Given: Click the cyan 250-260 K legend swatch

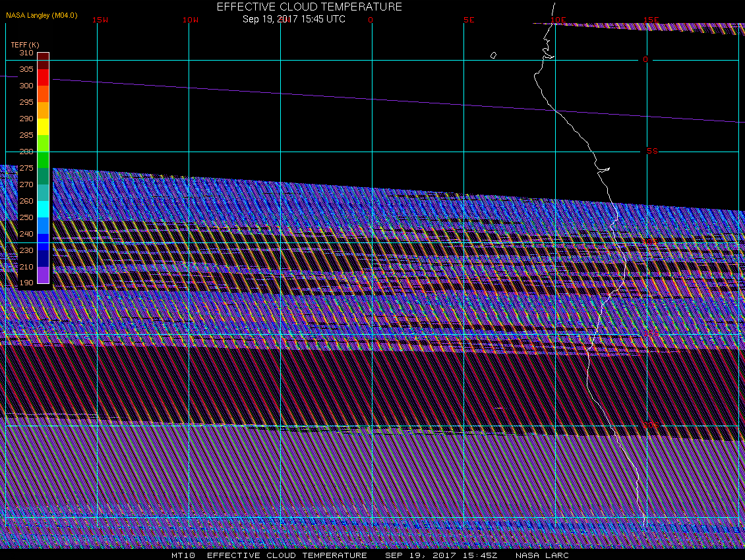Looking at the screenshot, I should coord(43,209).
